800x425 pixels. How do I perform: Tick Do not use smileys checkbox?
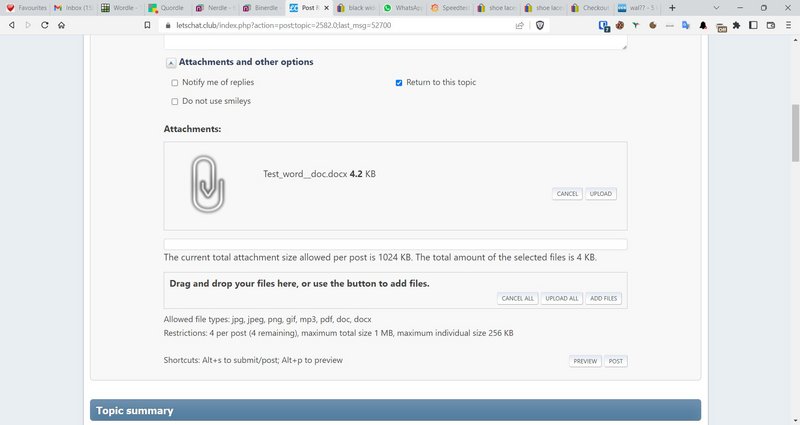(x=174, y=102)
